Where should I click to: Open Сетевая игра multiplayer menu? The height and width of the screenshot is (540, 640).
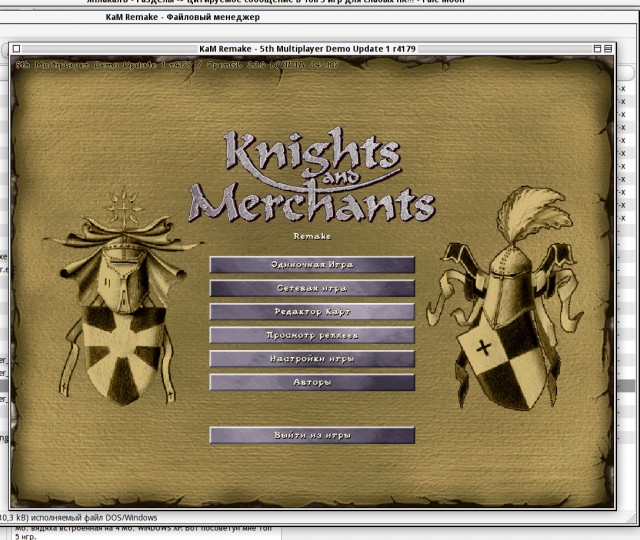pos(312,289)
